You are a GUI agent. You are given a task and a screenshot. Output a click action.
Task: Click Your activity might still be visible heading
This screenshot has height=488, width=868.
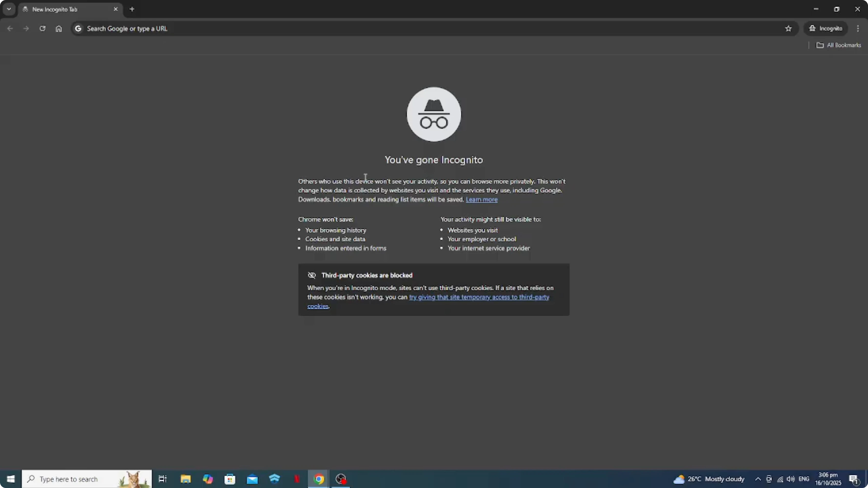pyautogui.click(x=491, y=219)
